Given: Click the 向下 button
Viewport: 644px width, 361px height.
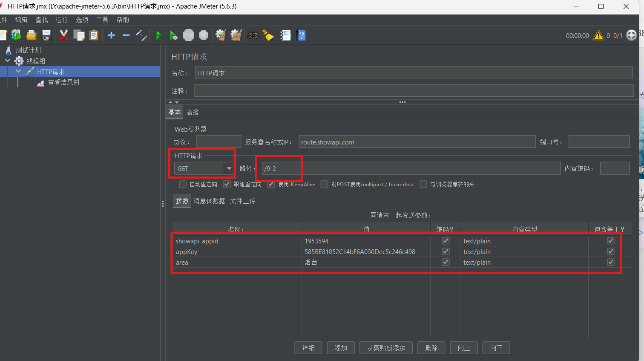Looking at the screenshot, I should pyautogui.click(x=496, y=348).
